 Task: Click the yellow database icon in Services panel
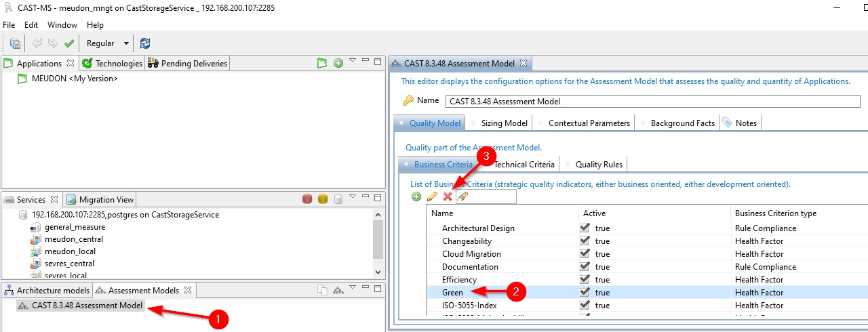(x=323, y=199)
